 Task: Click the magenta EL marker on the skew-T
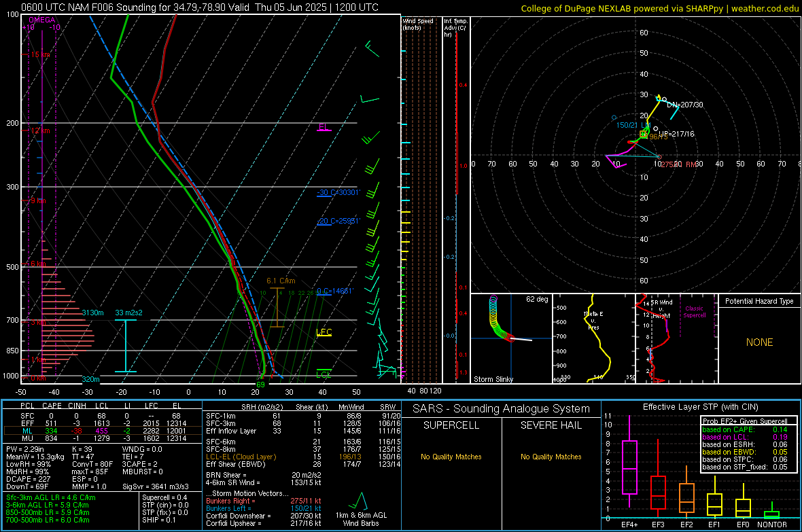324,127
